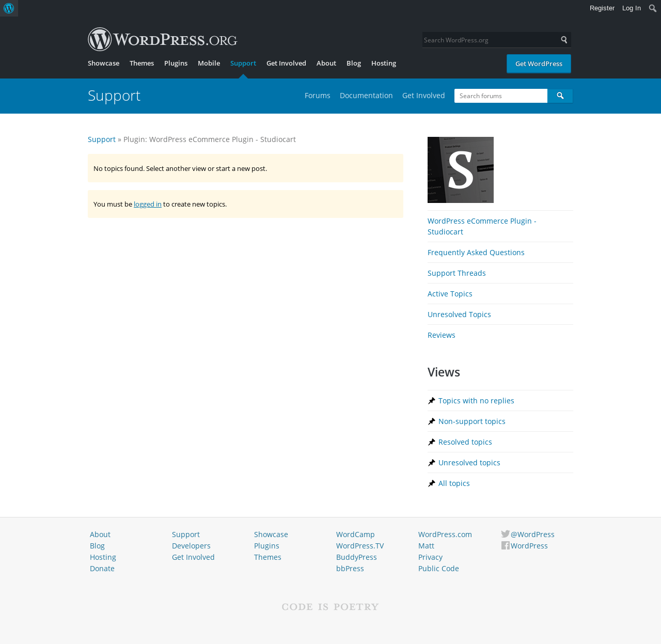The height and width of the screenshot is (644, 661).
Task: Open the admin bar search magnifier icon
Action: (x=653, y=8)
